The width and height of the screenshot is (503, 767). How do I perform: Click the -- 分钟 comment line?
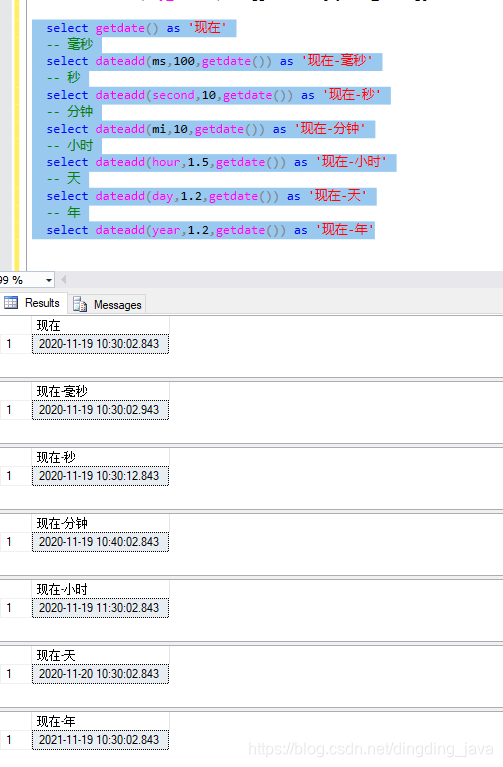click(x=69, y=112)
